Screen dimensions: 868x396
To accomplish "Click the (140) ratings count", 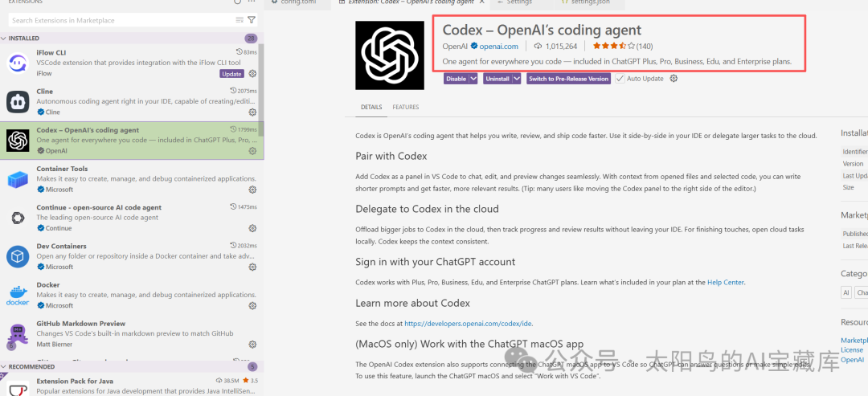I will [645, 46].
